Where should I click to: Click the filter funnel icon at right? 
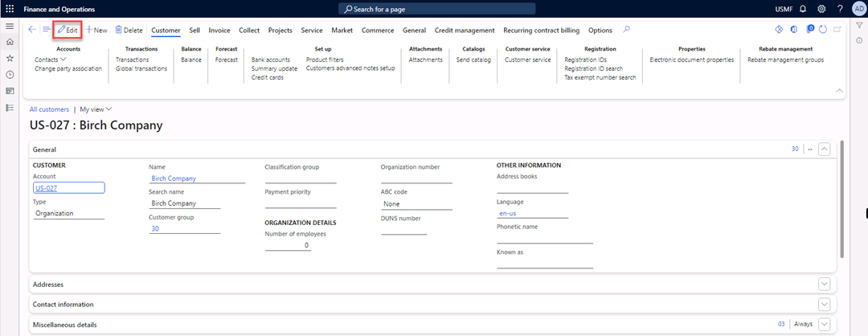click(x=859, y=26)
